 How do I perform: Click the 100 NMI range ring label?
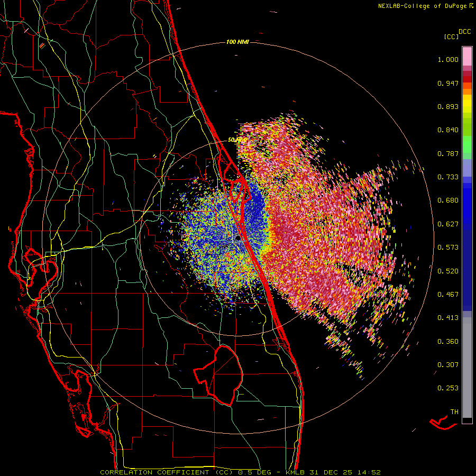(237, 42)
